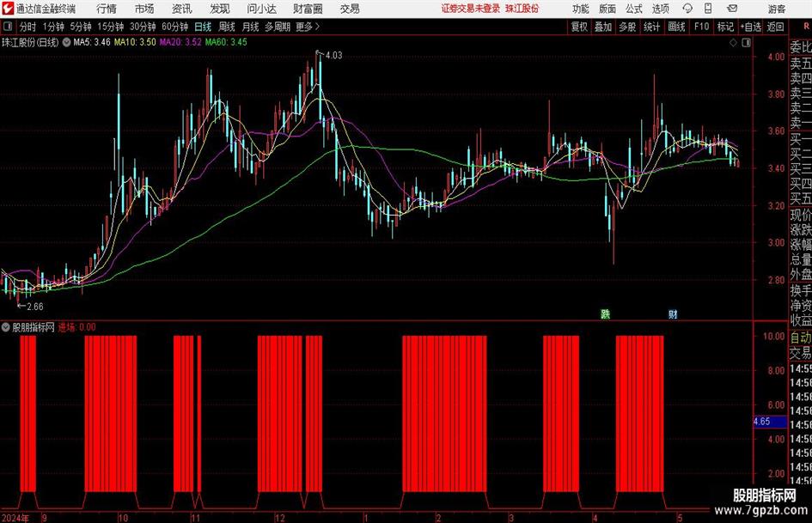The image size is (812, 523).
Task: Click 现价 row in quote panel
Action: (801, 215)
